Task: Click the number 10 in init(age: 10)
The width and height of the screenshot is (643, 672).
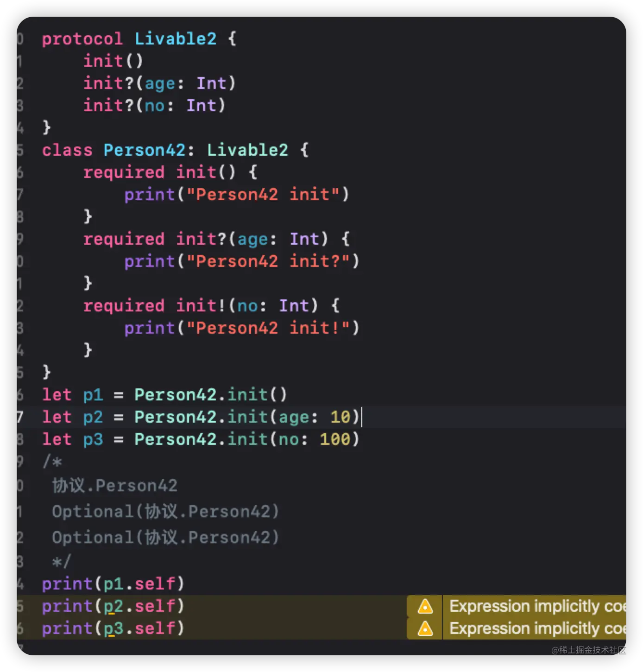Action: pyautogui.click(x=340, y=417)
